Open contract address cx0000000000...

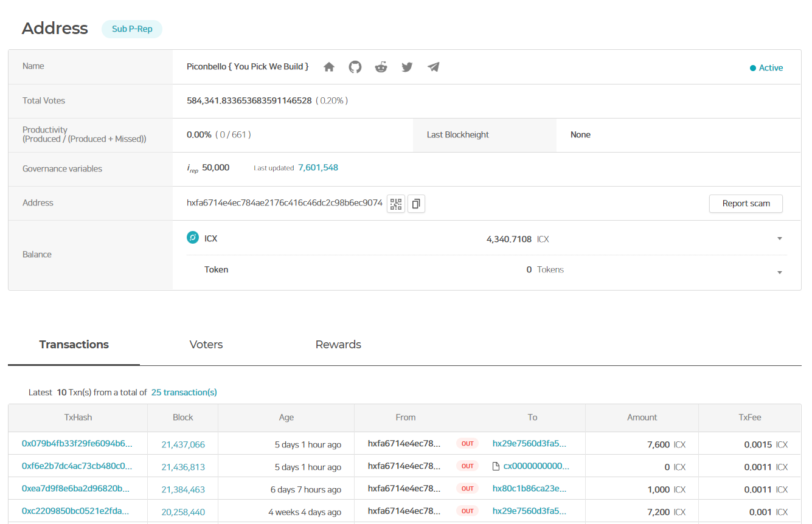coord(536,466)
